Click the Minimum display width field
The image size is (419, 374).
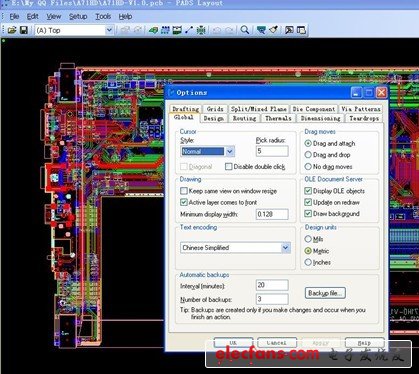(272, 214)
